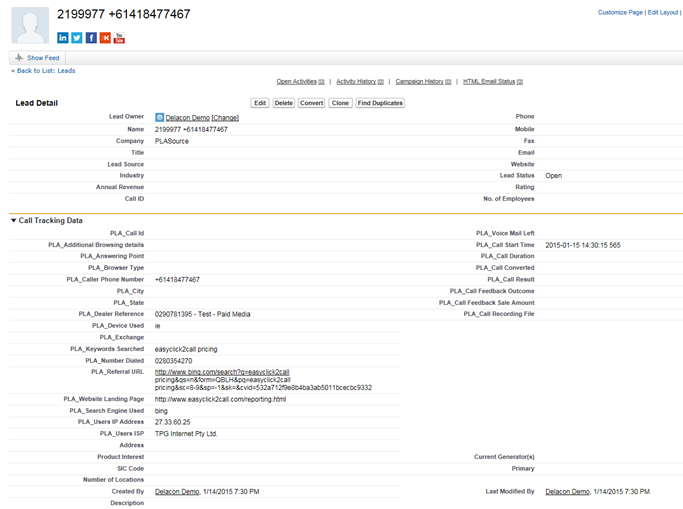The width and height of the screenshot is (683, 509).
Task: Open the Created By Delacon Demo link
Action: (x=177, y=492)
